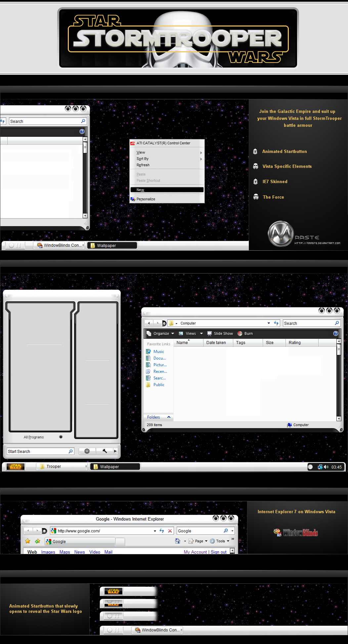Click the Images link on Google
This screenshot has width=348, height=644.
point(48,552)
